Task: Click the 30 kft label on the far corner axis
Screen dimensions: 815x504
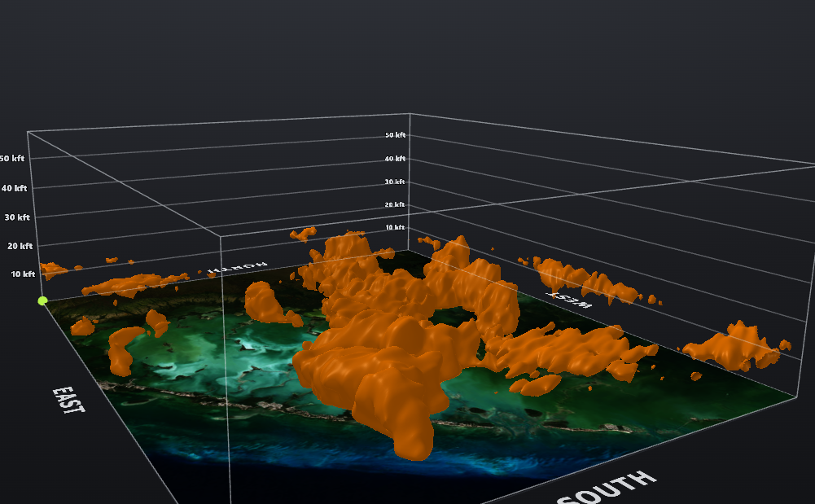Action: point(395,182)
